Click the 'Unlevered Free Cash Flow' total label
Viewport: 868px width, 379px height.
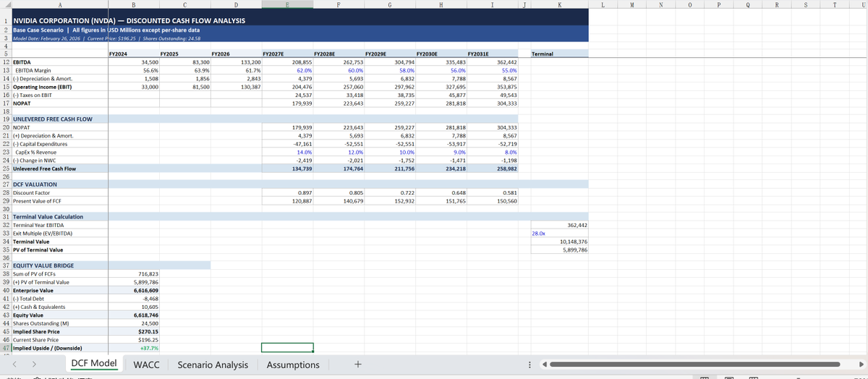point(44,169)
